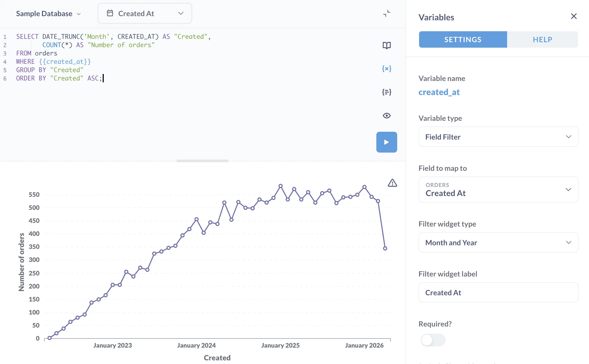This screenshot has width=589, height=364.
Task: Click the book/documentation icon
Action: click(x=386, y=45)
